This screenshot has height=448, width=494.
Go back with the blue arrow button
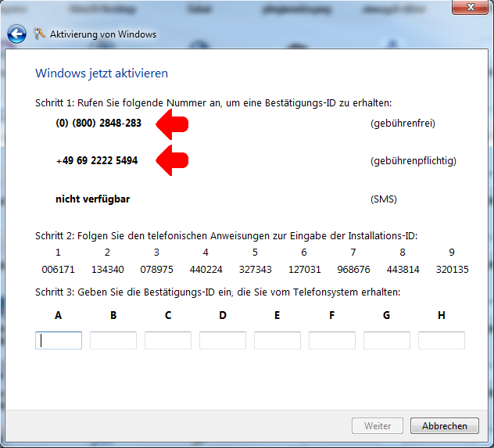click(16, 34)
